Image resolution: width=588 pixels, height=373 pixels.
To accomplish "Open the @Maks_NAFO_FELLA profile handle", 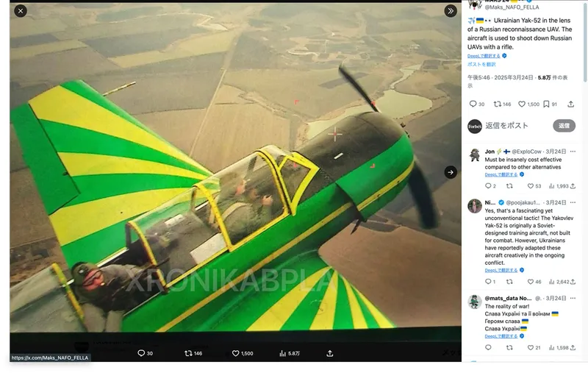I will (x=512, y=7).
